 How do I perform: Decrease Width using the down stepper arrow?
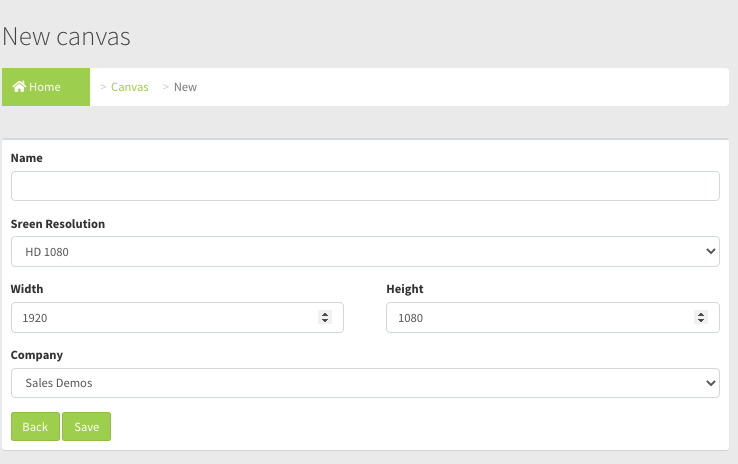tap(325, 322)
